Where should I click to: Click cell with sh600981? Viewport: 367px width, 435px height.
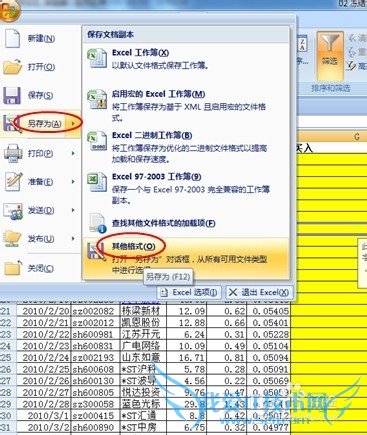tap(95, 334)
